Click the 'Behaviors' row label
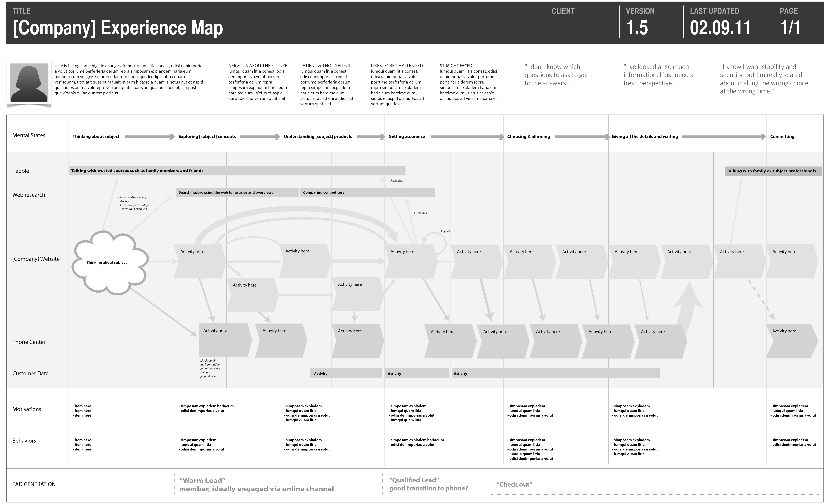Viewport: 830px width, 504px height. coord(24,441)
